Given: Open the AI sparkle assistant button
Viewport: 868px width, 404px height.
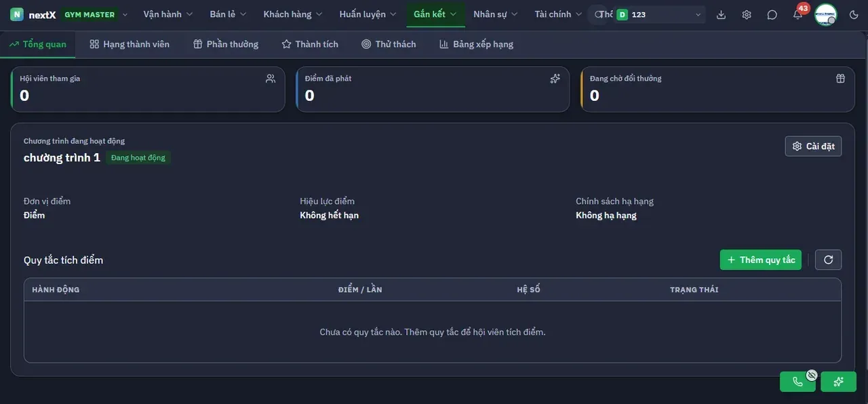Looking at the screenshot, I should (839, 382).
